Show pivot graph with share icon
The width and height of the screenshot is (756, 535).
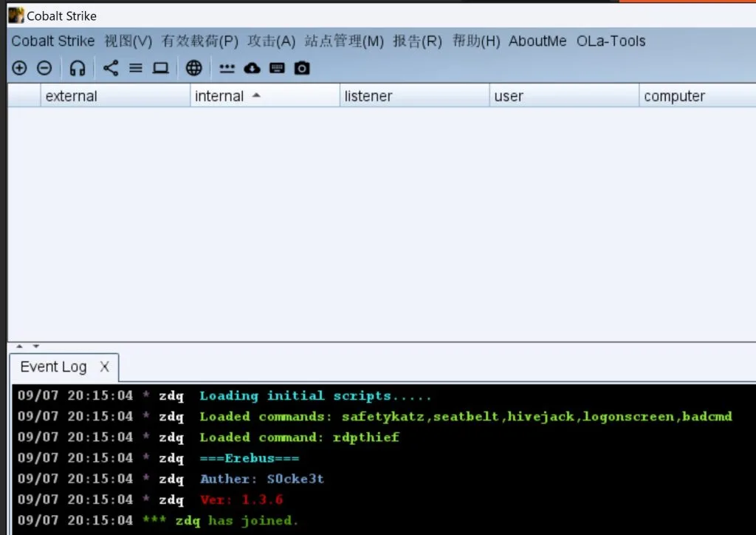click(111, 68)
